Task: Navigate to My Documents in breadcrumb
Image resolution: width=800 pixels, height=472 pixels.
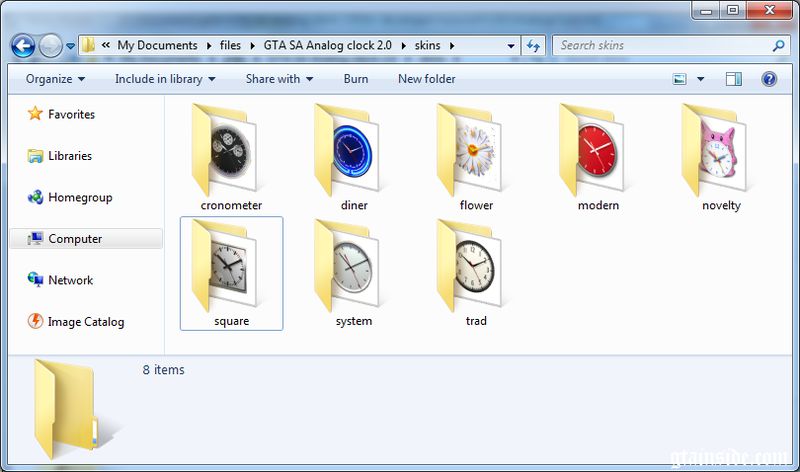Action: (157, 45)
